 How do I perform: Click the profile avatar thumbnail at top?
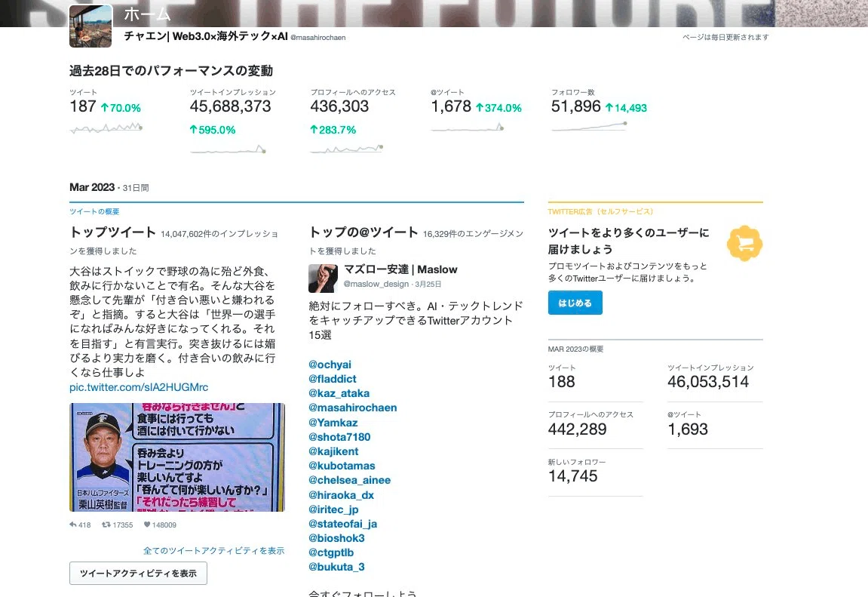coord(90,26)
